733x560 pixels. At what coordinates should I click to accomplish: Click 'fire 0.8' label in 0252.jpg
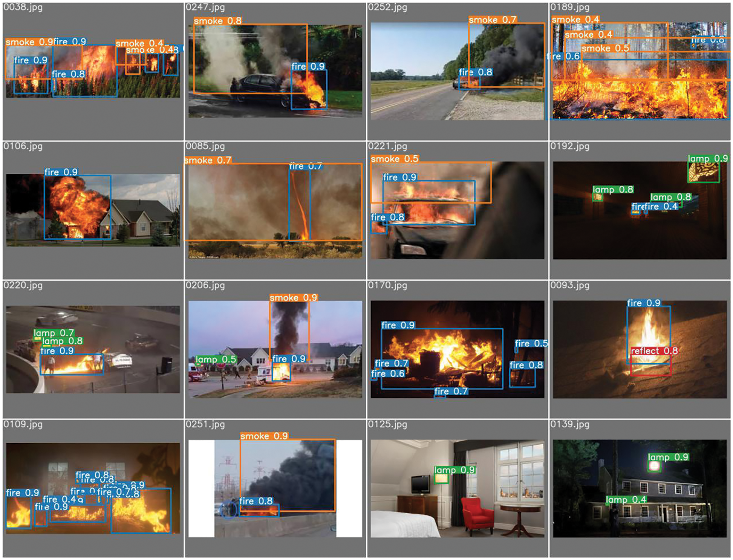point(475,72)
